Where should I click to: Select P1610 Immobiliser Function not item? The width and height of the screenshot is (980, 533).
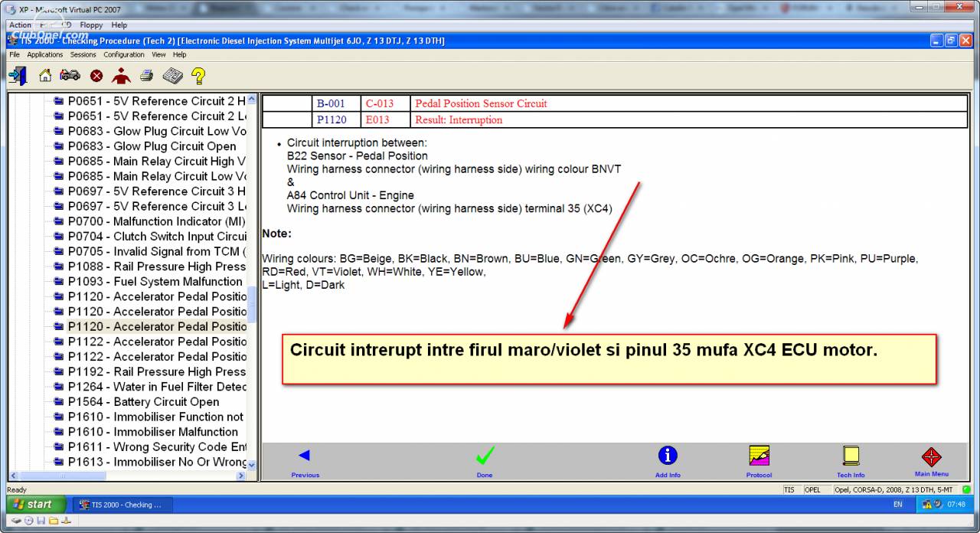(x=149, y=417)
